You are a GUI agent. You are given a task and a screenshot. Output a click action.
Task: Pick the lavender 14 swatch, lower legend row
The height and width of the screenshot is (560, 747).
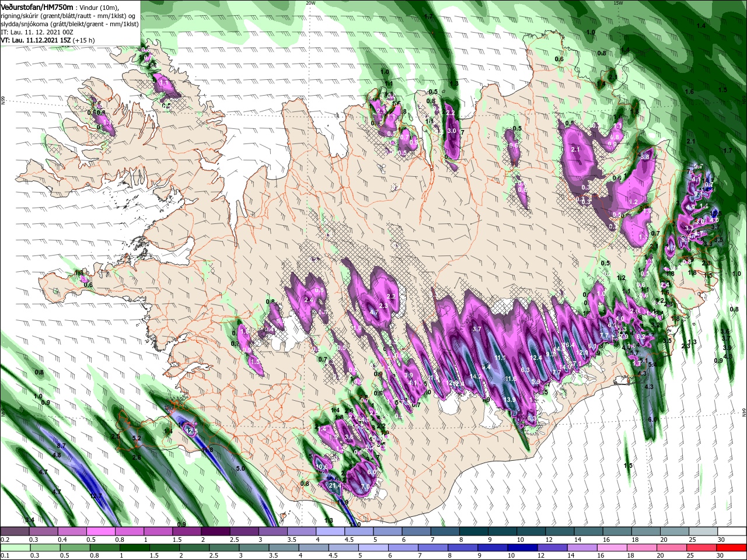(x=582, y=548)
